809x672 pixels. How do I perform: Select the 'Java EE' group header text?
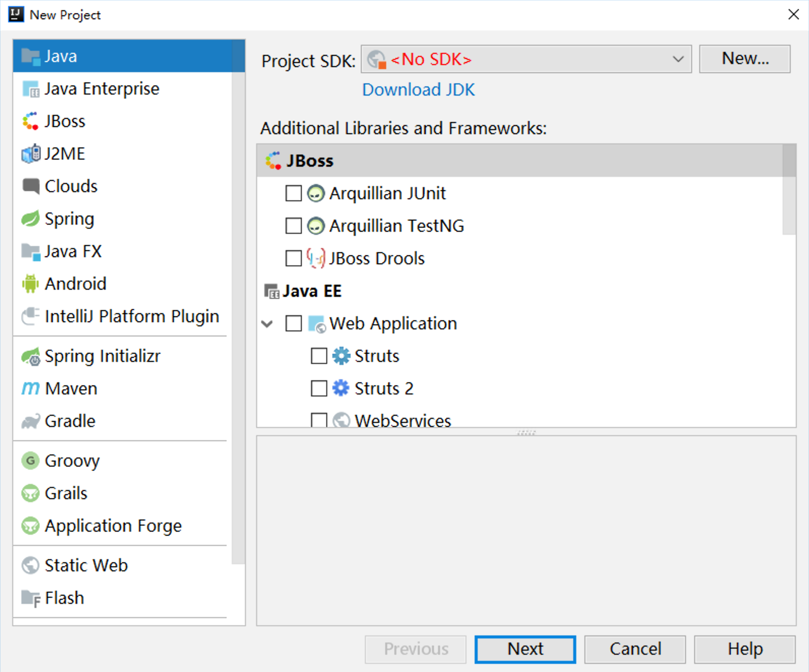312,291
